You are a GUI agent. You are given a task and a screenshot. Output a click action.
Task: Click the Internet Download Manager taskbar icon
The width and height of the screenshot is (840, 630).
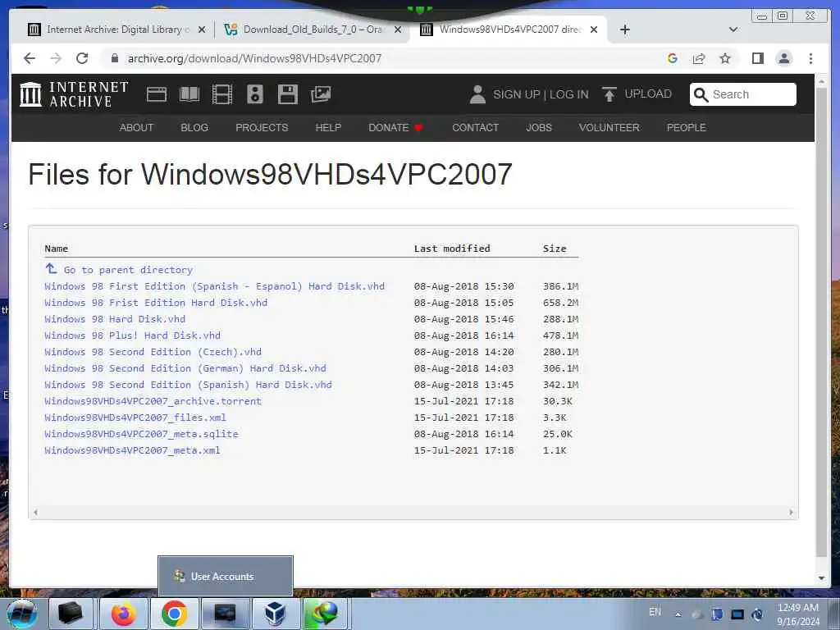point(325,614)
